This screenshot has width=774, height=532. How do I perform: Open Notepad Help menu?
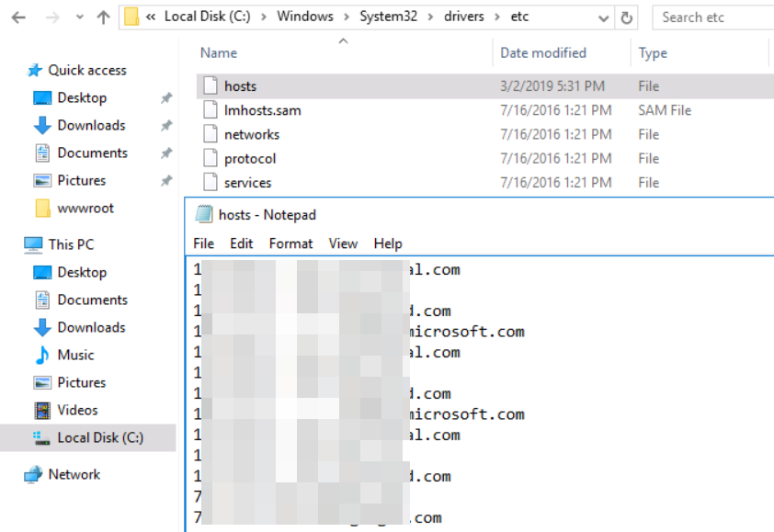pyautogui.click(x=388, y=243)
